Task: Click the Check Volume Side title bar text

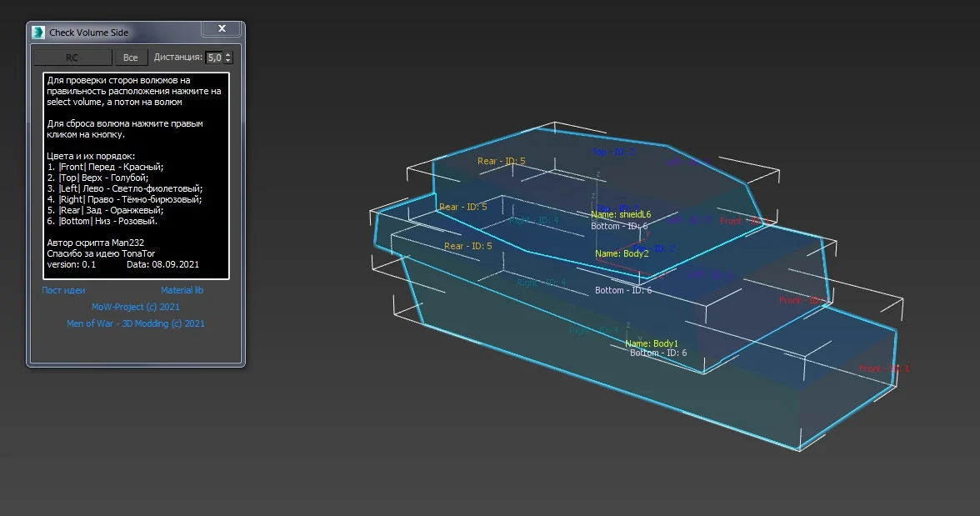Action: click(89, 33)
